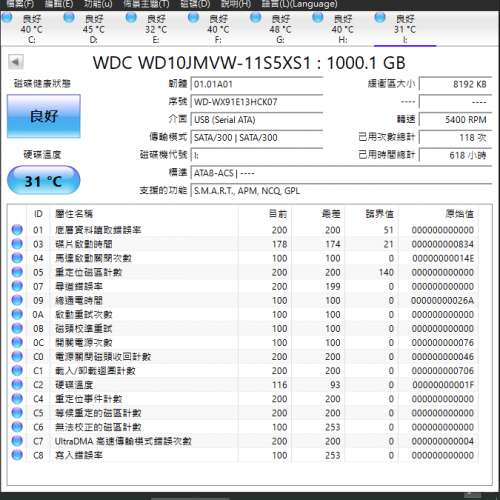Switch to drive H: tab
This screenshot has width=500, height=500.
point(342,28)
